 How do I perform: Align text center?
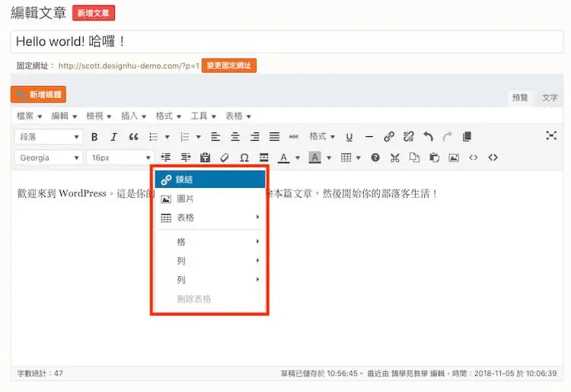[x=235, y=137]
